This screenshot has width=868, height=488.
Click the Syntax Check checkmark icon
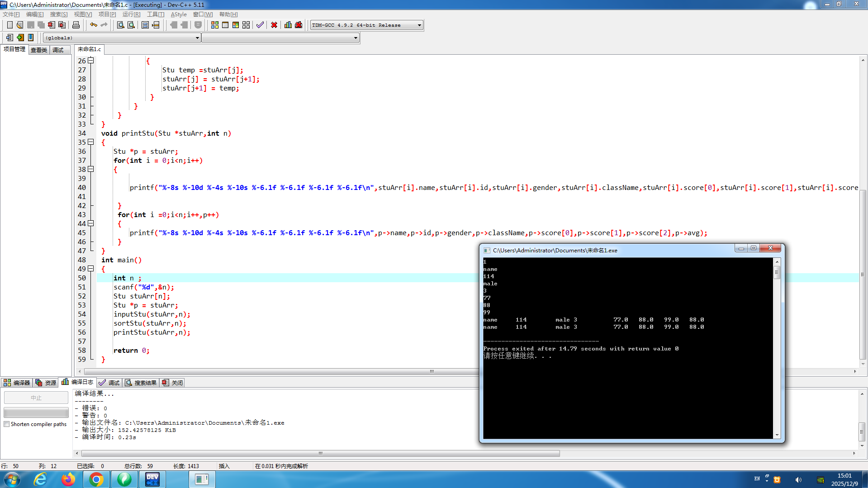coord(260,25)
